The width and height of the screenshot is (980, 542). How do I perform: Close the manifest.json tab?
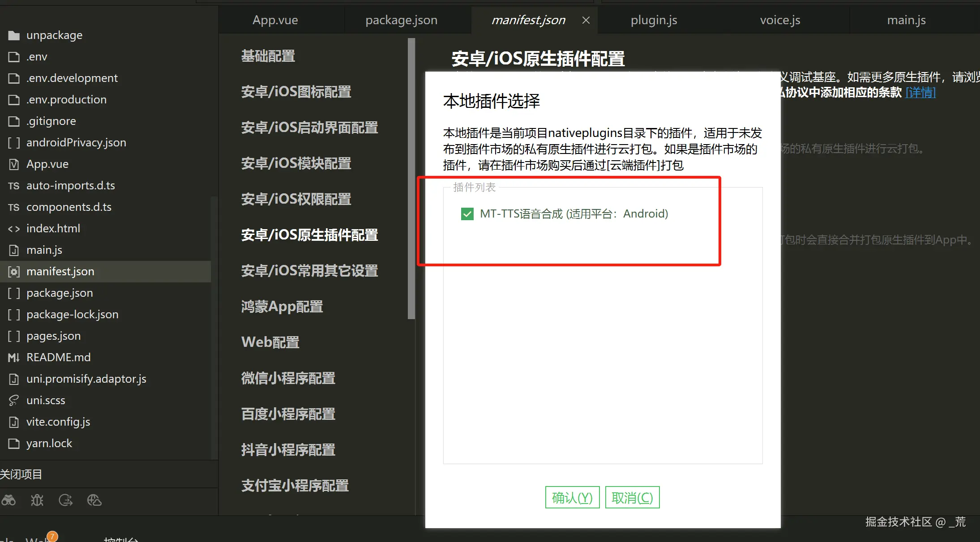point(586,20)
